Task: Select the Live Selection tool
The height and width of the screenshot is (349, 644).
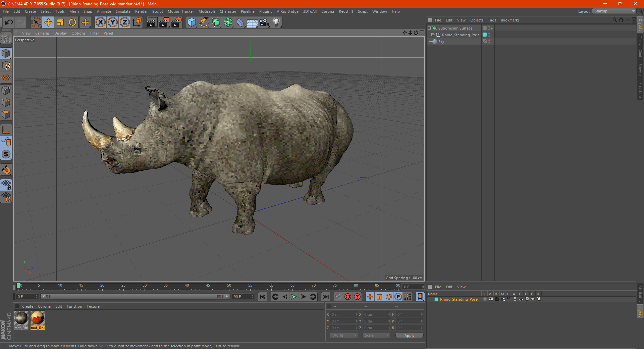Action: click(36, 22)
